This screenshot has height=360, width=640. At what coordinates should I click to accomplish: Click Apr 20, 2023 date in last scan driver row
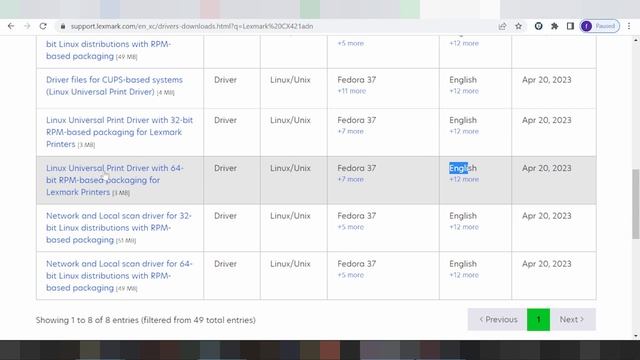(547, 264)
